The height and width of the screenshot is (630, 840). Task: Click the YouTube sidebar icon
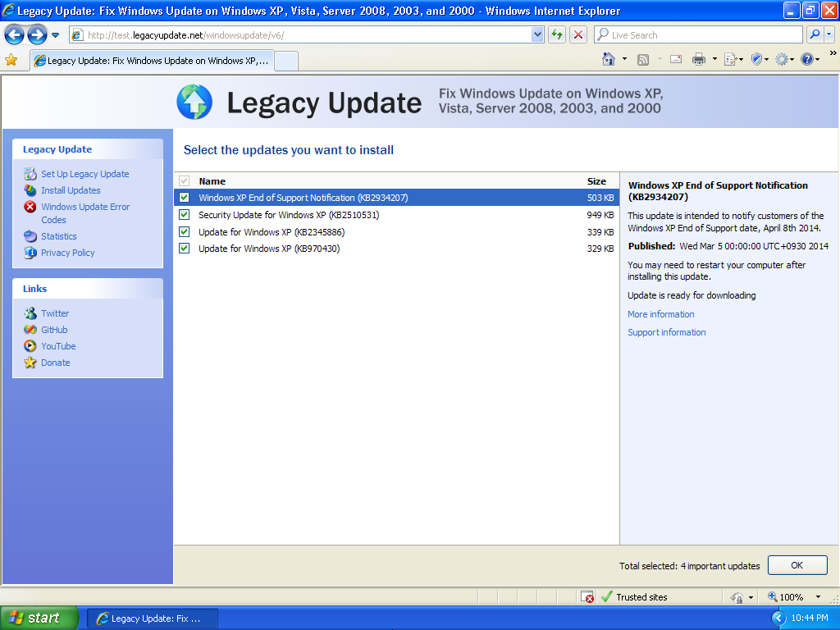(x=30, y=346)
